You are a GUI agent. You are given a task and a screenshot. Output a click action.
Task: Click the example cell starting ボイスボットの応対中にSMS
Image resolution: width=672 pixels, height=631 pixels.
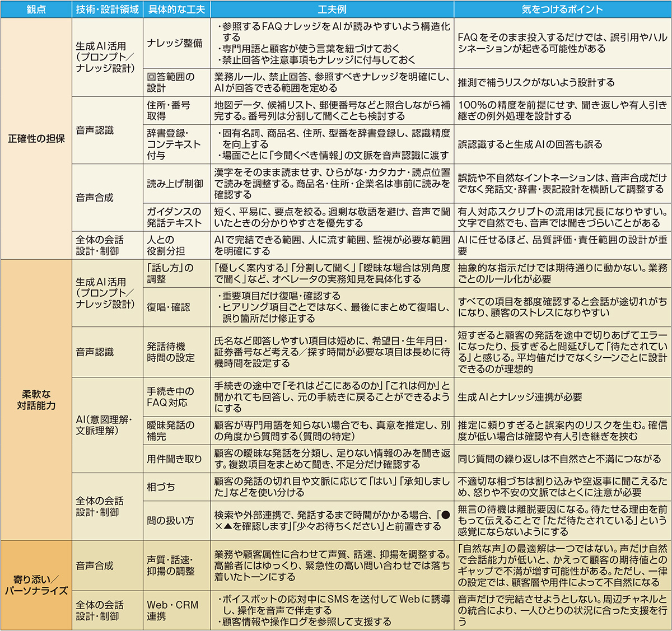pos(332,610)
